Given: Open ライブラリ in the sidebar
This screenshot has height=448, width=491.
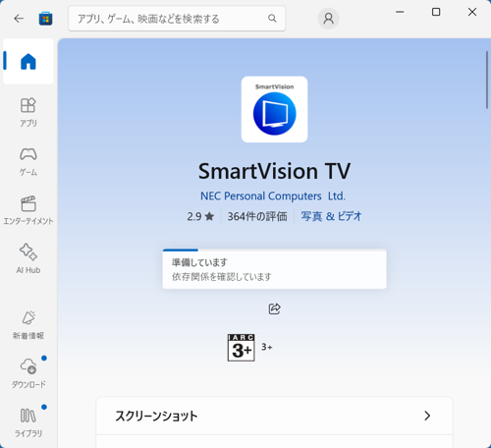Looking at the screenshot, I should [28, 422].
